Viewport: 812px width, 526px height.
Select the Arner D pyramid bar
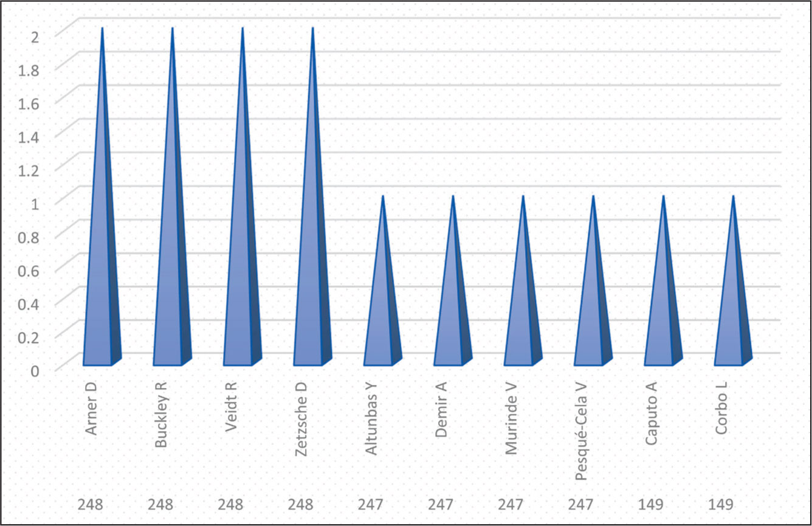(x=102, y=196)
